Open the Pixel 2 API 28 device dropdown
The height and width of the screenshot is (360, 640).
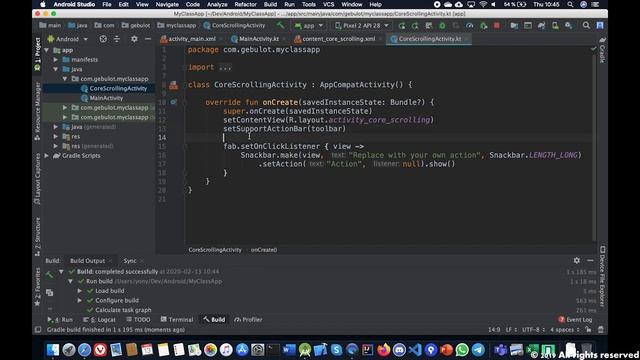(362, 26)
